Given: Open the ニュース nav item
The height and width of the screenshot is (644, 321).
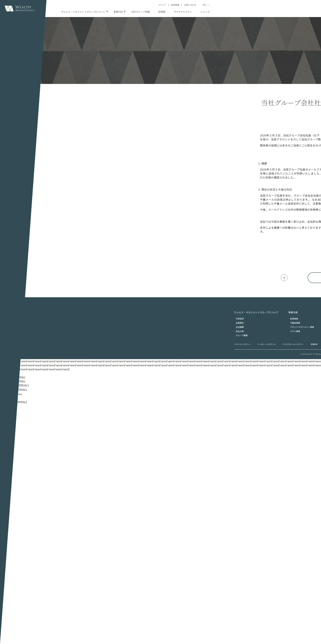Looking at the screenshot, I should click(x=205, y=12).
